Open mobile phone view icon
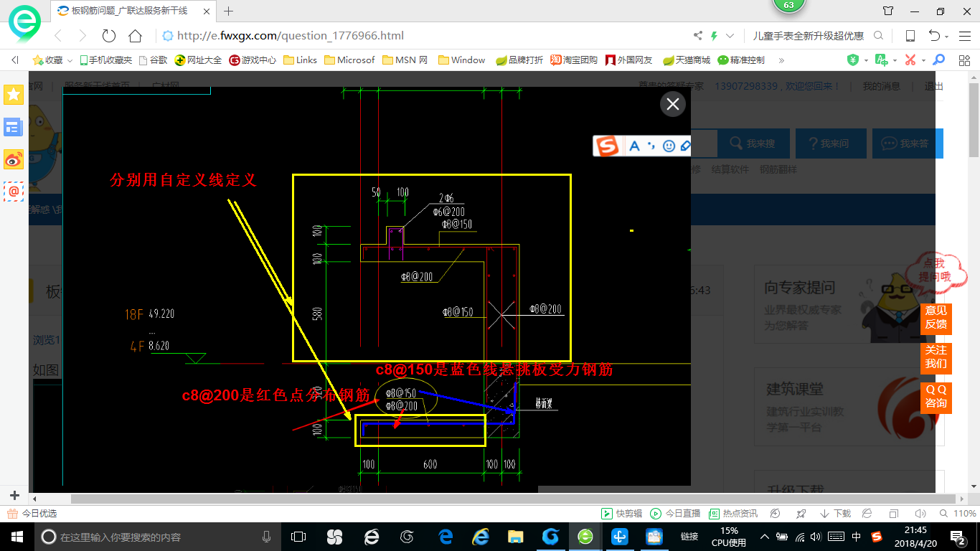The height and width of the screenshot is (551, 980). point(910,36)
